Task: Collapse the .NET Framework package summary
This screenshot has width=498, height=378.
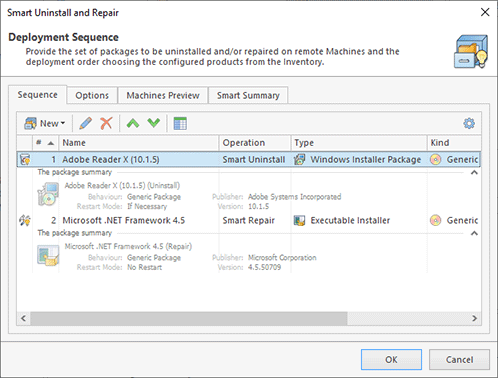Action: point(474,233)
